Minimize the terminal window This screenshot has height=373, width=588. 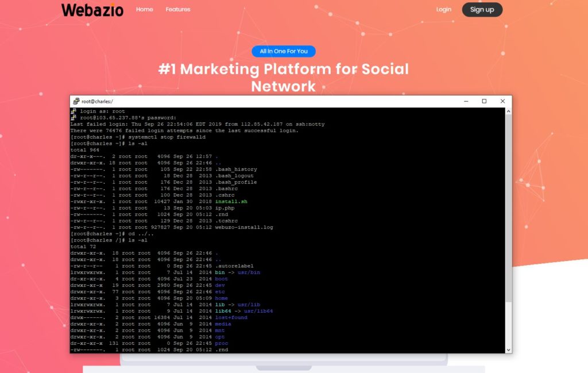[x=466, y=101]
